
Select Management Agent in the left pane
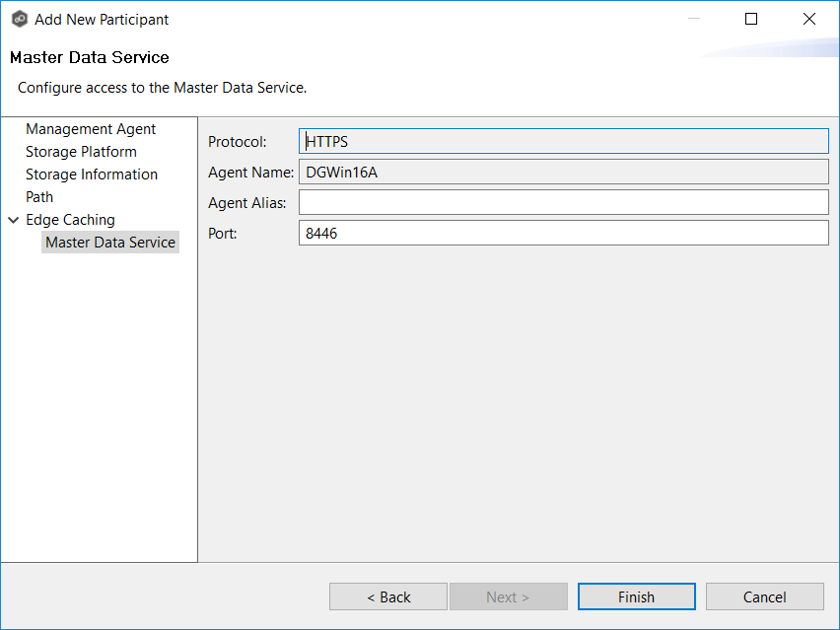(x=91, y=129)
